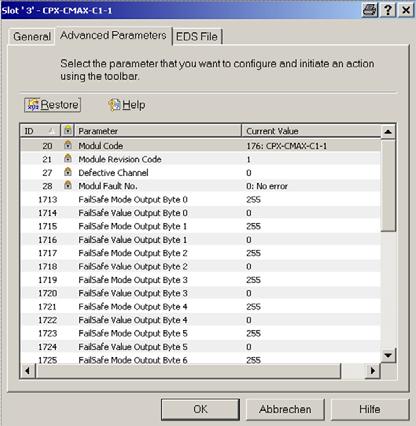Select the 255 value of parameter 1719
416x426 pixels.
(253, 280)
